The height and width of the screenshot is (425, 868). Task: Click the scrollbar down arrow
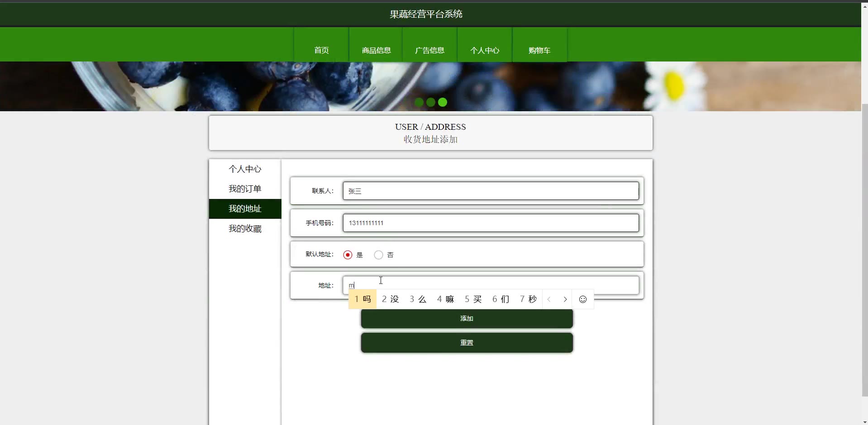[864, 422]
